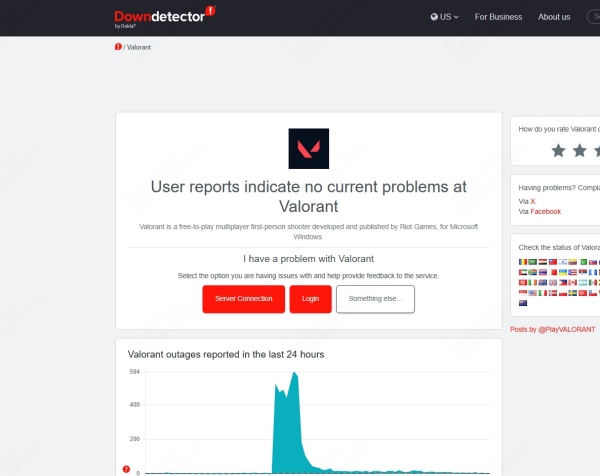Select the Romania flag

point(523,262)
